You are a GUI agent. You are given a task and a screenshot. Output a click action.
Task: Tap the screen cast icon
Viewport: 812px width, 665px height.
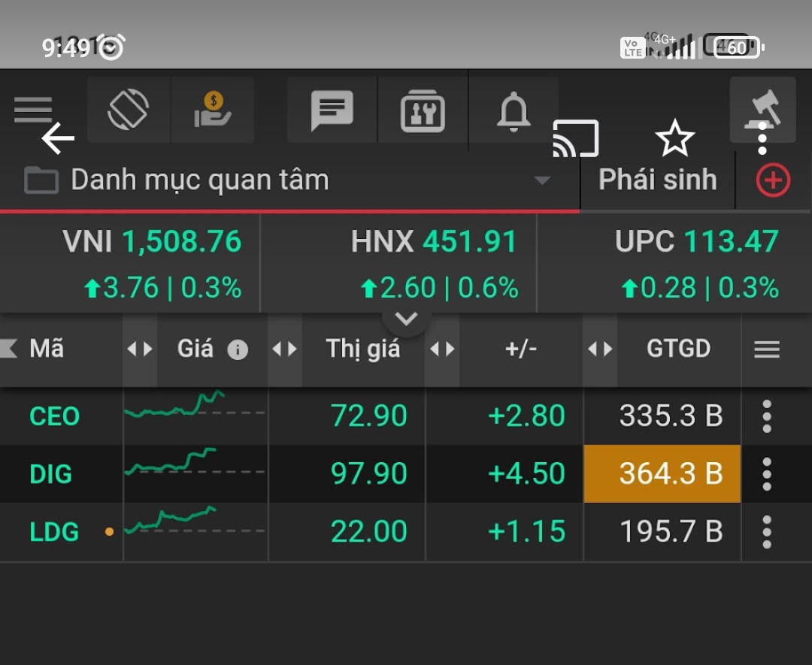575,139
